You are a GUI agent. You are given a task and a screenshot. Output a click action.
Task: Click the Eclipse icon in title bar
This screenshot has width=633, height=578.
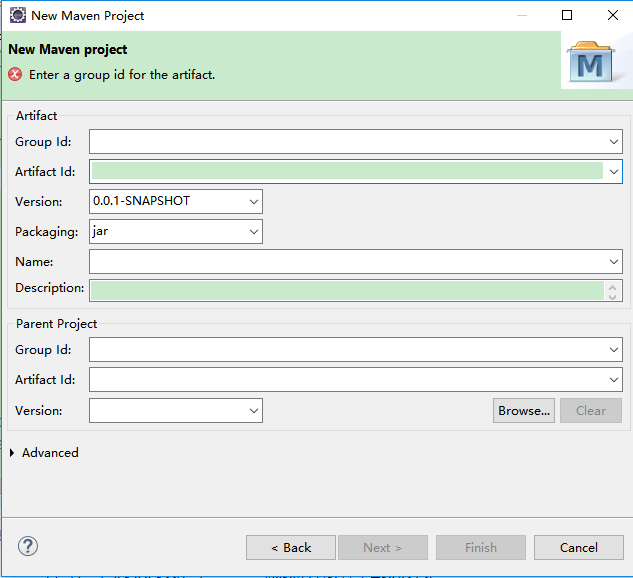pyautogui.click(x=18, y=15)
